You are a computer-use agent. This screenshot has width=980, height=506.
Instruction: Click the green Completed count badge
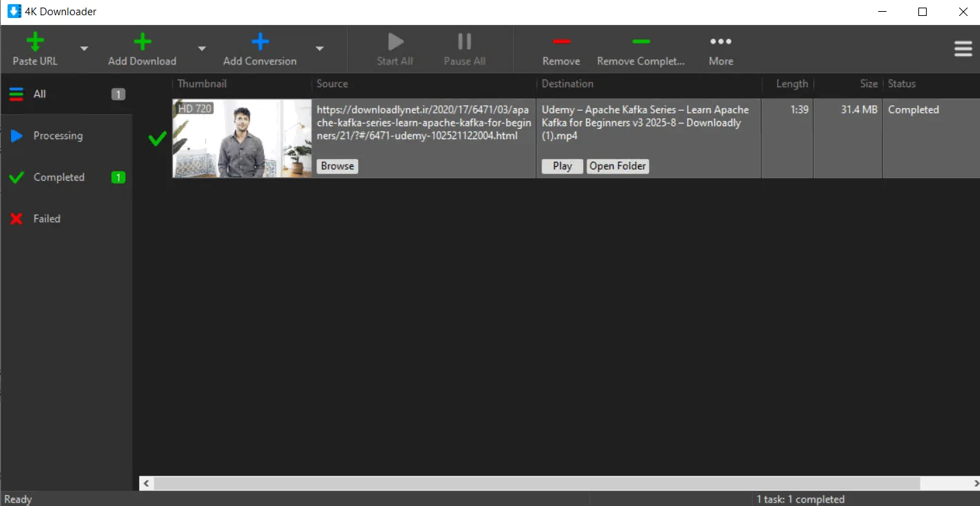pos(118,177)
